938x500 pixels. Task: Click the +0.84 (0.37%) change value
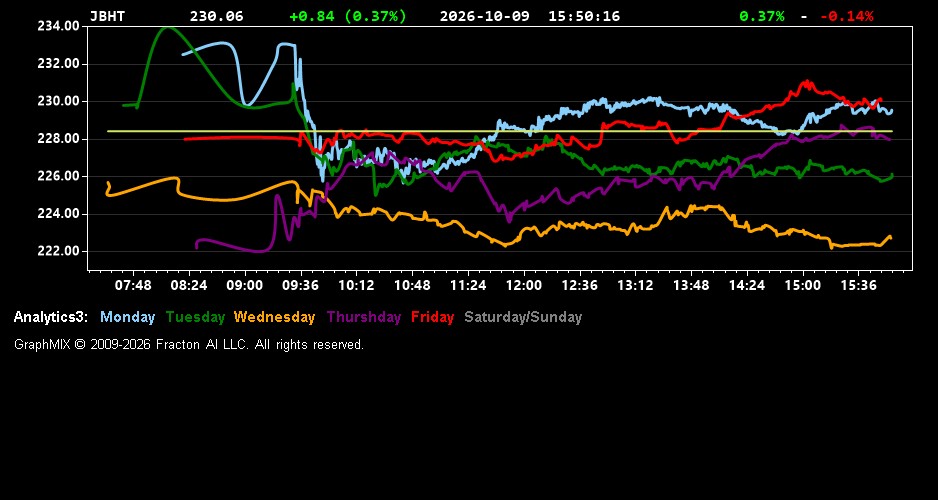pos(348,16)
